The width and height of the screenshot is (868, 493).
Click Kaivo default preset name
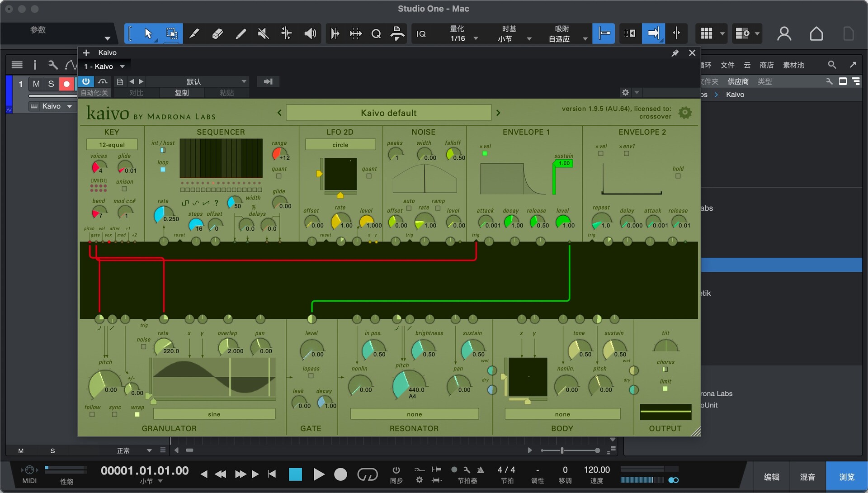tap(389, 113)
